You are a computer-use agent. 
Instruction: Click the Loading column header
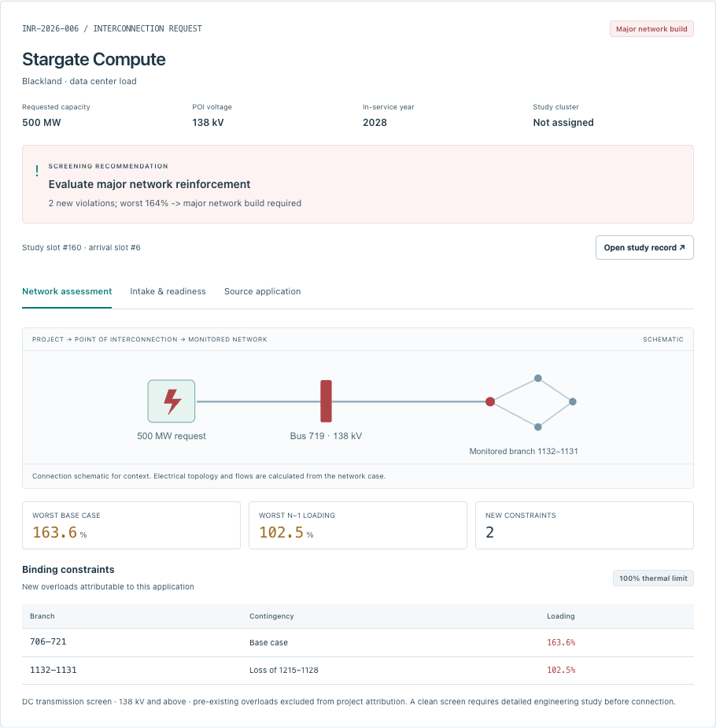click(x=560, y=616)
